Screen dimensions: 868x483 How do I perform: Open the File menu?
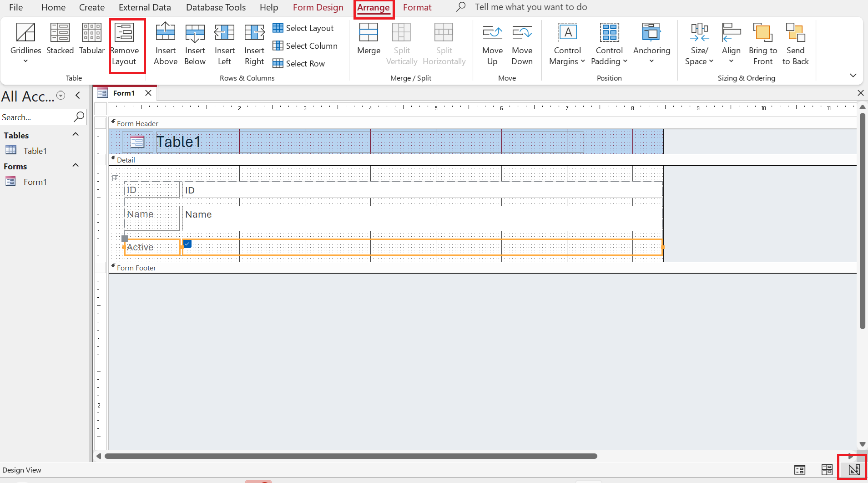16,7
